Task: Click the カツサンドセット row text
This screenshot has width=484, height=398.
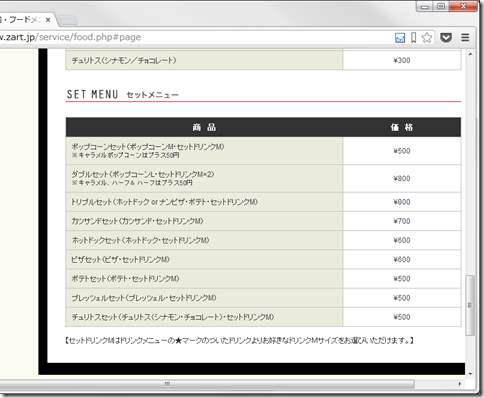Action: tap(137, 221)
